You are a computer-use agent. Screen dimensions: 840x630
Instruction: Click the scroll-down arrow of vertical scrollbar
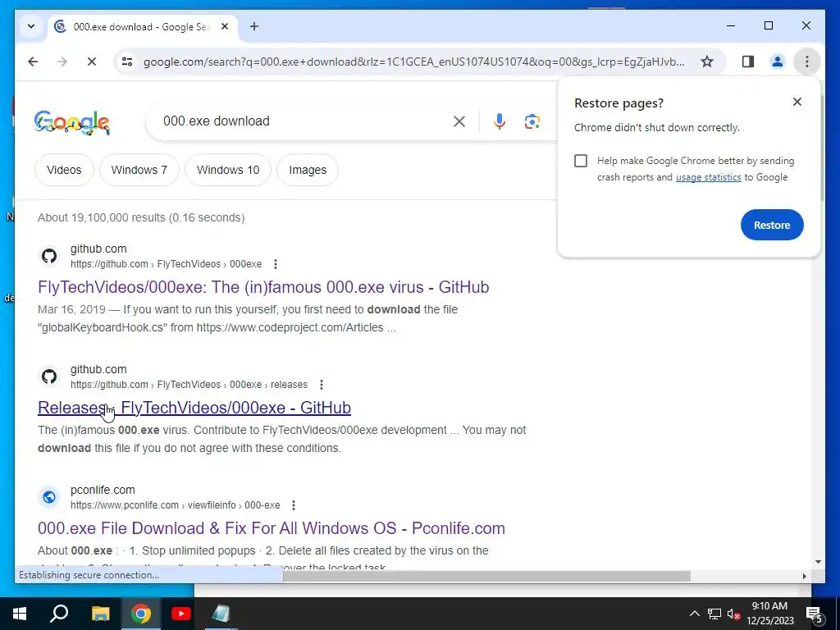818,562
